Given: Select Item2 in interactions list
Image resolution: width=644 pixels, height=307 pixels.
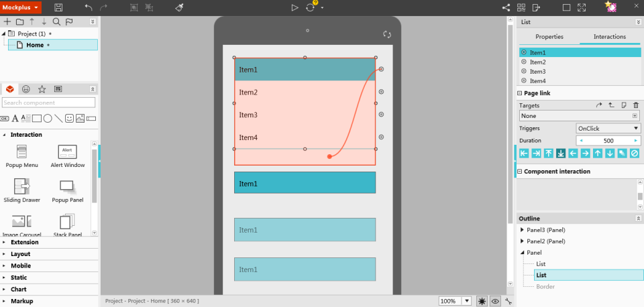Looking at the screenshot, I should [580, 62].
